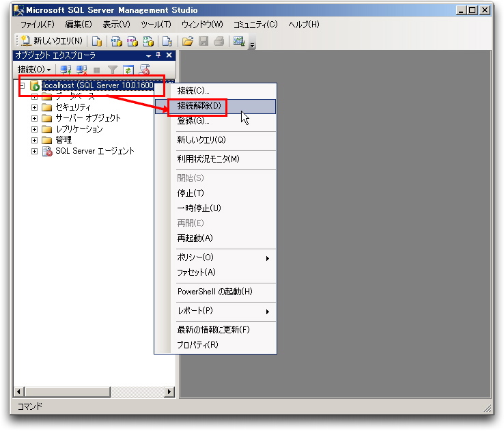This screenshot has width=504, height=431.
Task: Collapse the localhost server node
Action: coord(22,85)
